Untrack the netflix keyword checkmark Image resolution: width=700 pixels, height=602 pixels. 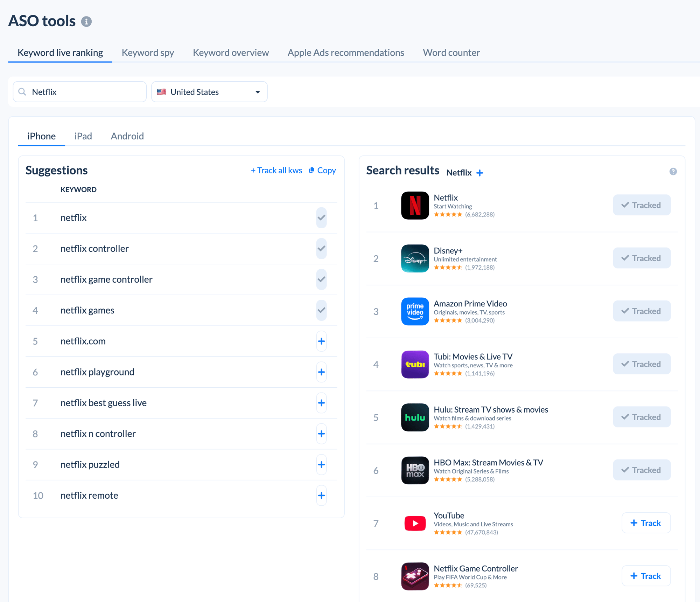click(x=321, y=218)
